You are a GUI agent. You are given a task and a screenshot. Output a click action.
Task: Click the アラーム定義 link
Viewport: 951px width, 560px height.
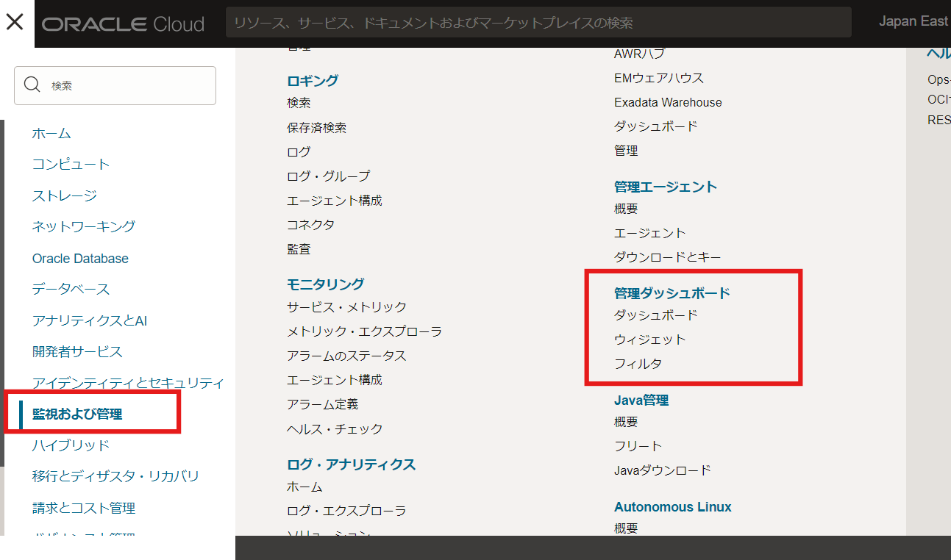point(322,404)
